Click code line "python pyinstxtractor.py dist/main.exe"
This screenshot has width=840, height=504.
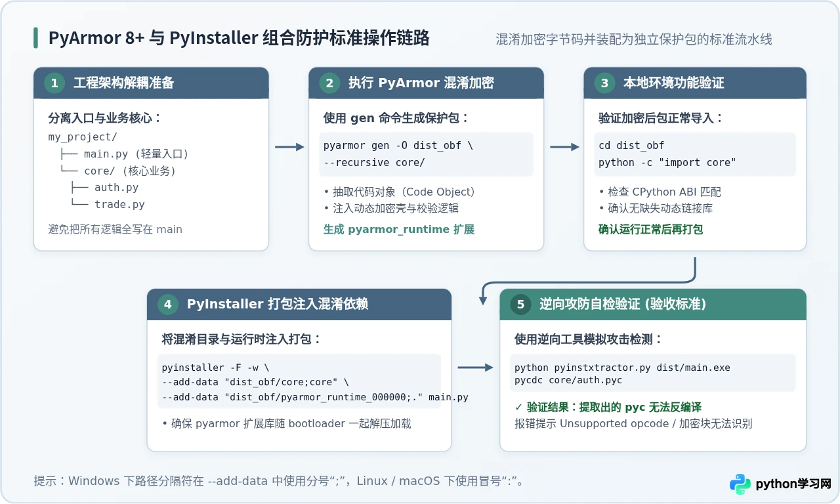(x=622, y=367)
